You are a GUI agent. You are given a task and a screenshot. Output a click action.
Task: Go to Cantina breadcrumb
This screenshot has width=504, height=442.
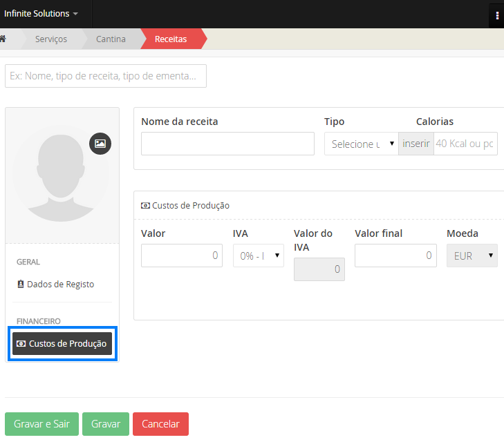(111, 39)
